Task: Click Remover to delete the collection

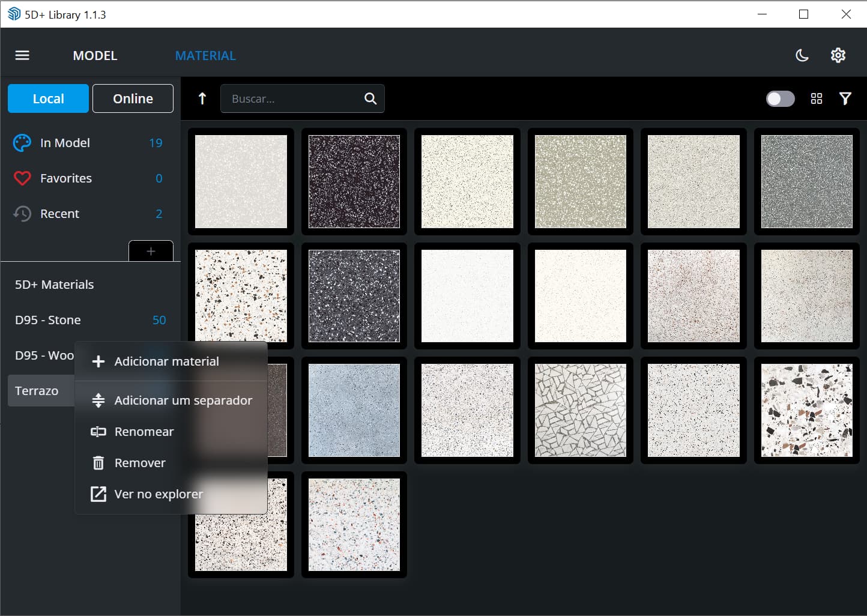Action: click(x=140, y=462)
